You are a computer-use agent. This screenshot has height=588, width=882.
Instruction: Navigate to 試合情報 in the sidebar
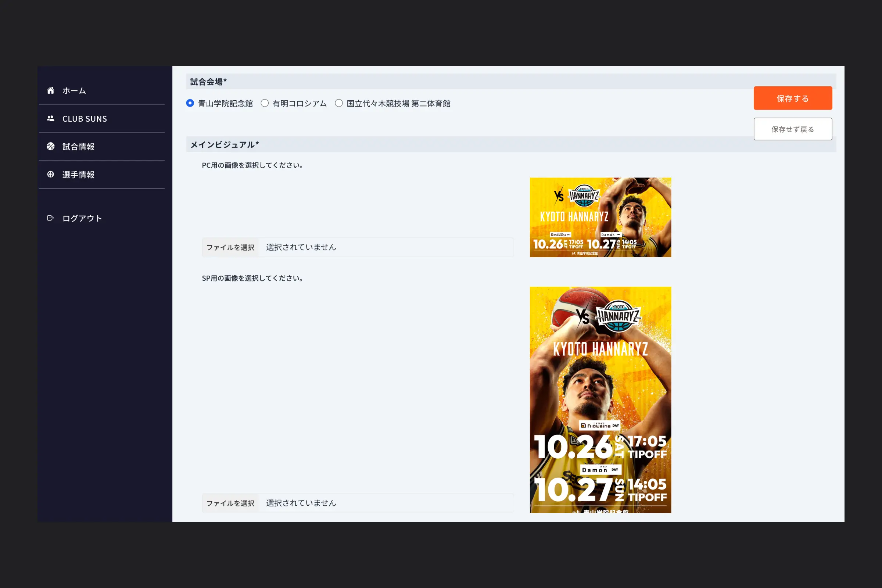[78, 146]
